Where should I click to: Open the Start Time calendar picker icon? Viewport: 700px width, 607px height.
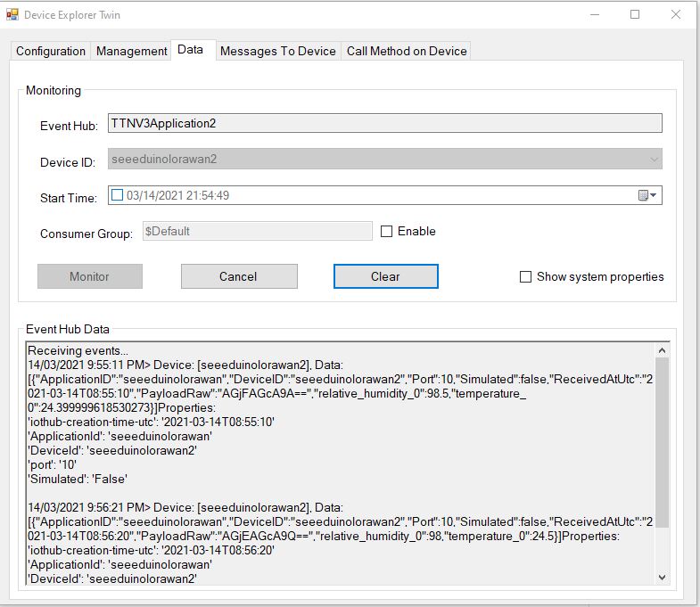click(x=643, y=195)
